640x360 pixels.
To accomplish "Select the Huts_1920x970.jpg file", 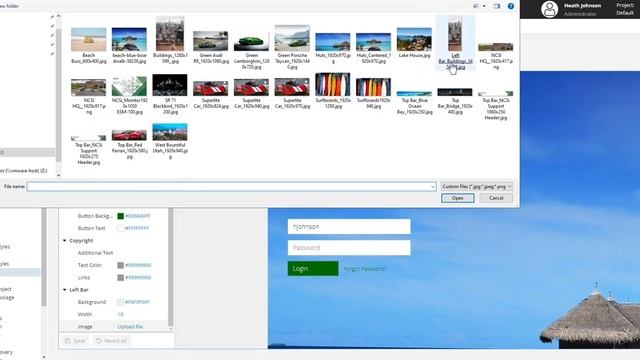I will pyautogui.click(x=333, y=48).
